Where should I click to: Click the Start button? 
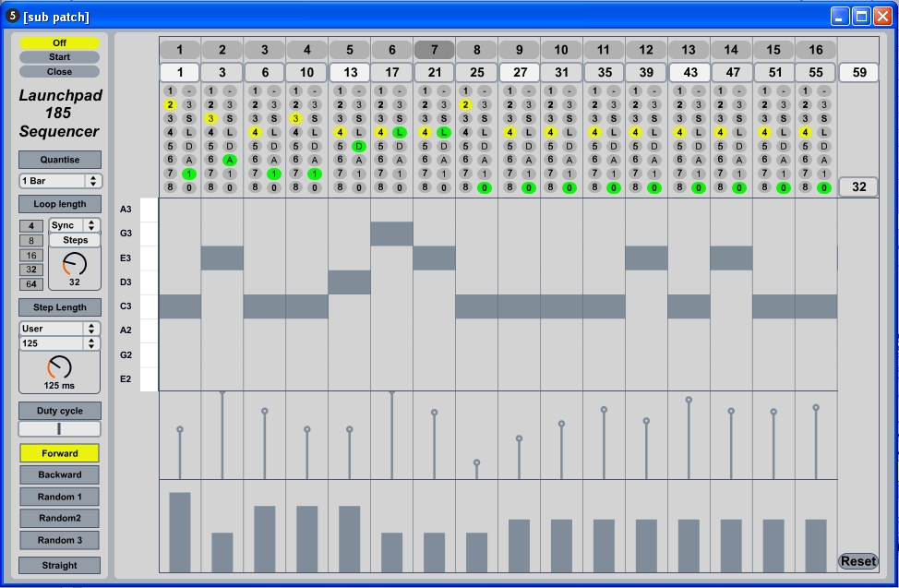pos(59,57)
